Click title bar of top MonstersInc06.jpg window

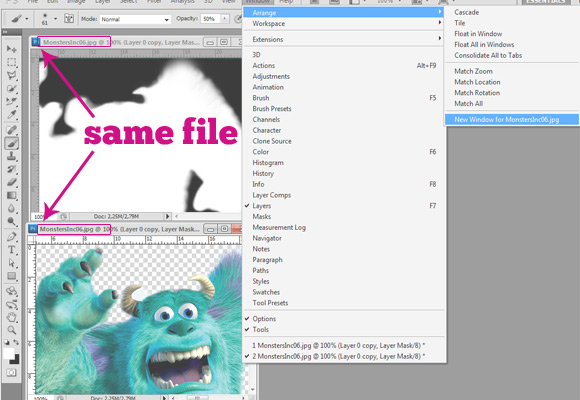pos(136,42)
